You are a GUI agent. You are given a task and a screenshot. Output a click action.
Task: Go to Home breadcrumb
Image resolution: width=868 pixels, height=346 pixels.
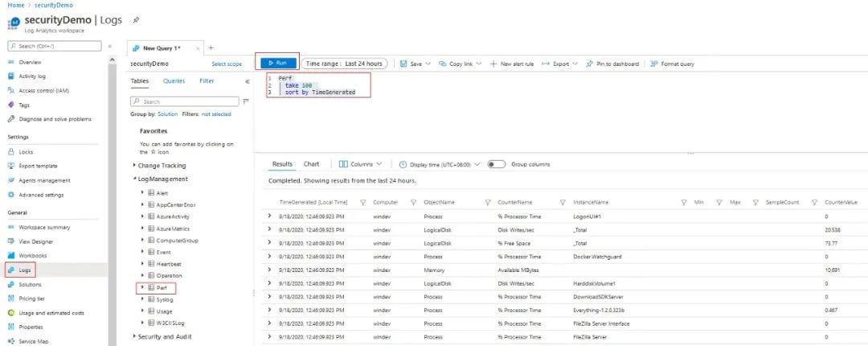point(15,5)
